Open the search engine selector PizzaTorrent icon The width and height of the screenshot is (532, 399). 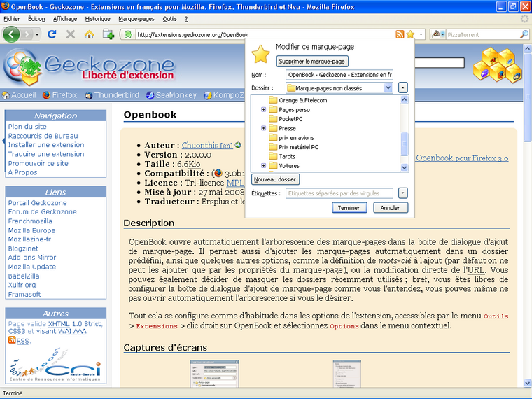tap(437, 34)
